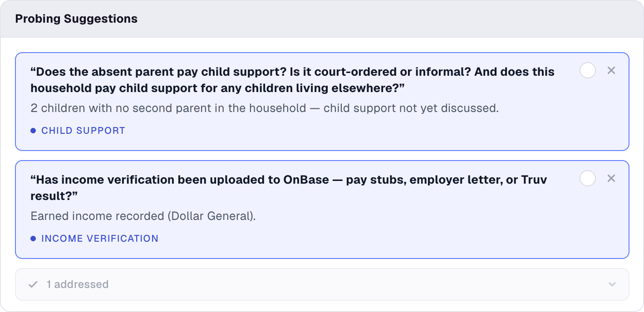Select the income verification suggestion card
Viewport: 644px width, 312px height.
322,210
